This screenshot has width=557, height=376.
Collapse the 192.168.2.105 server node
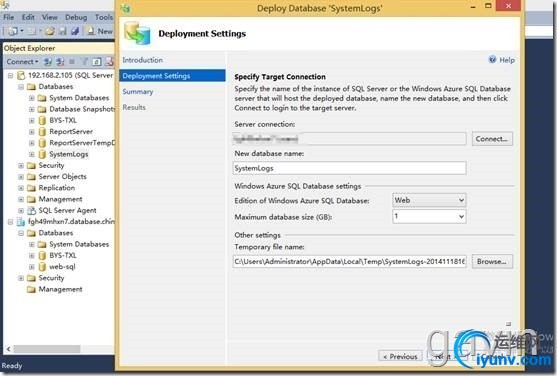pyautogui.click(x=11, y=75)
